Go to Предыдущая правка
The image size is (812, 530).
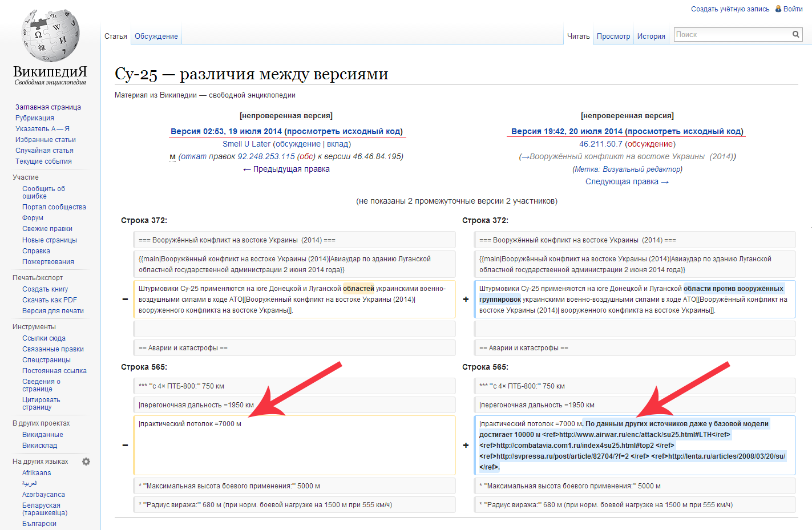pyautogui.click(x=286, y=169)
